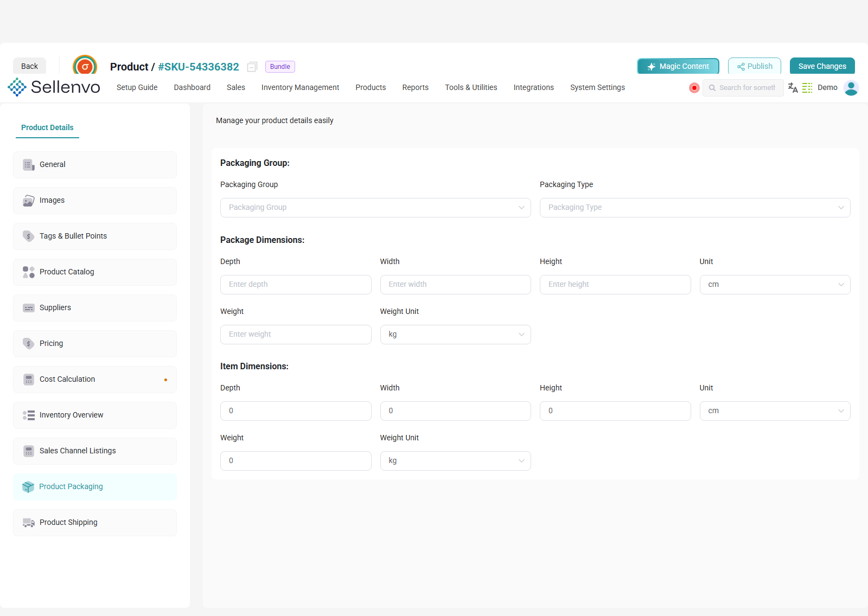Switch to the Product Details tab

point(47,127)
